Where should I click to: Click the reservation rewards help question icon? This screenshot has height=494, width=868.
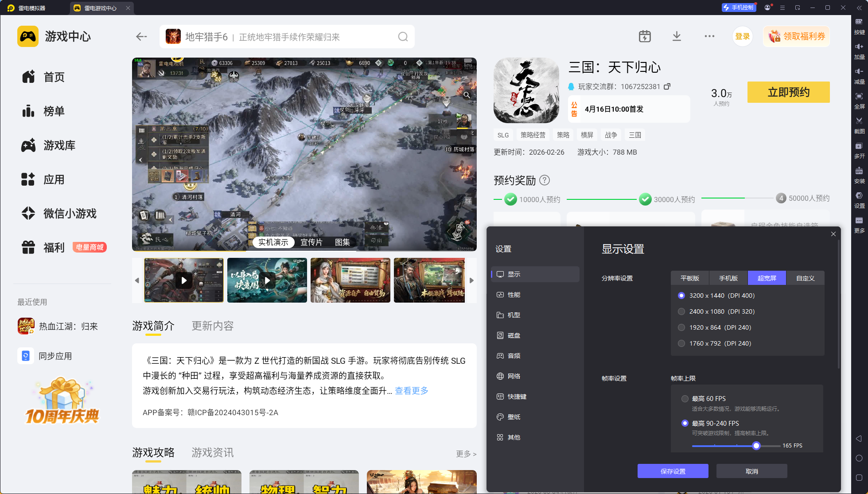pyautogui.click(x=545, y=180)
